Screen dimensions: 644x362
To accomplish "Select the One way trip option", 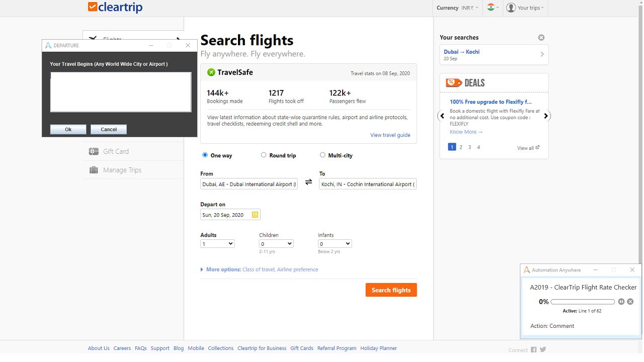I will click(x=205, y=155).
